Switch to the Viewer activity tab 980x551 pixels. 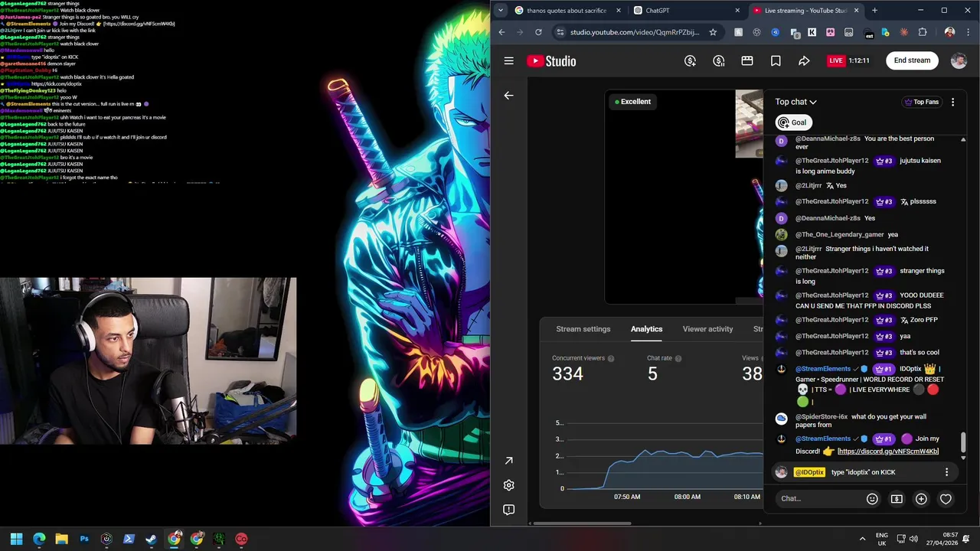coord(707,329)
